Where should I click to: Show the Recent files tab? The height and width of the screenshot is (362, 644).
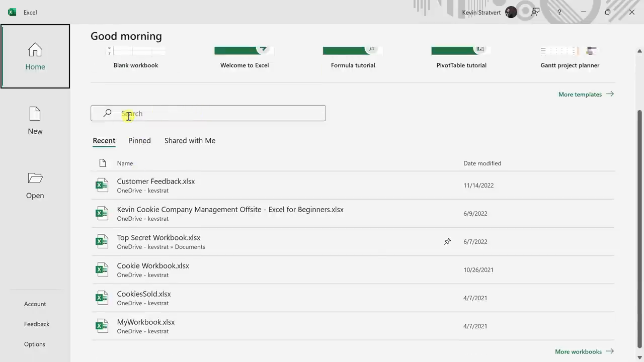(x=104, y=141)
